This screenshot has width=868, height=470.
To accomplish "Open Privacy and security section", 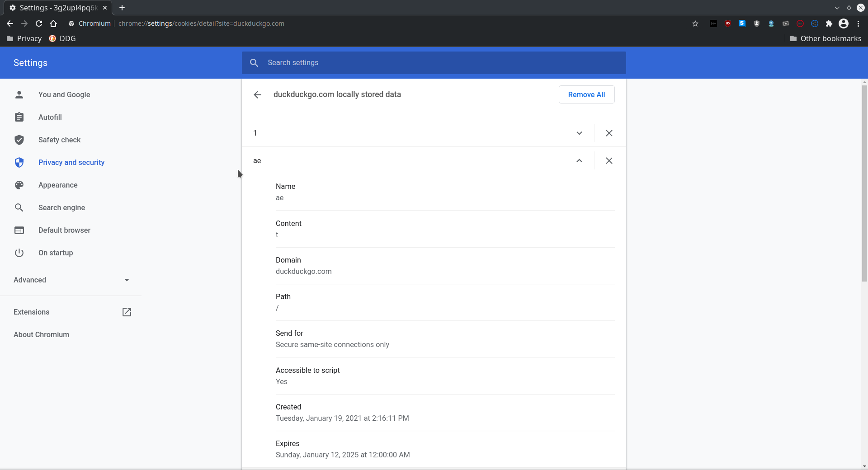I will pyautogui.click(x=71, y=162).
